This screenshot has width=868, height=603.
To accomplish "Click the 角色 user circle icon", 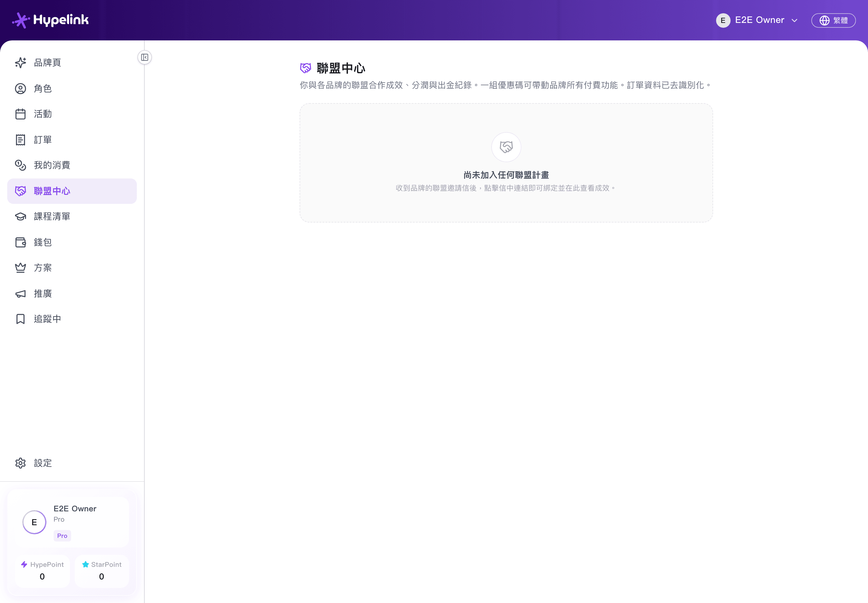I will (x=20, y=88).
